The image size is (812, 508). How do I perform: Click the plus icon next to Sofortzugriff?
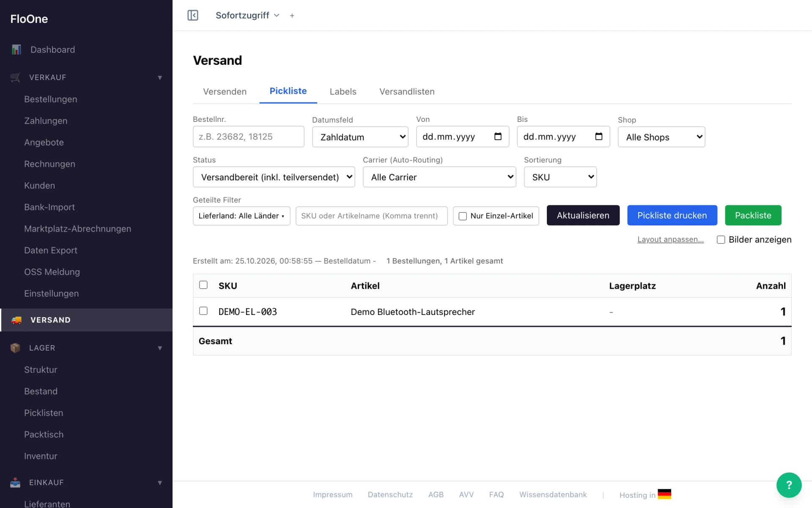click(x=292, y=16)
